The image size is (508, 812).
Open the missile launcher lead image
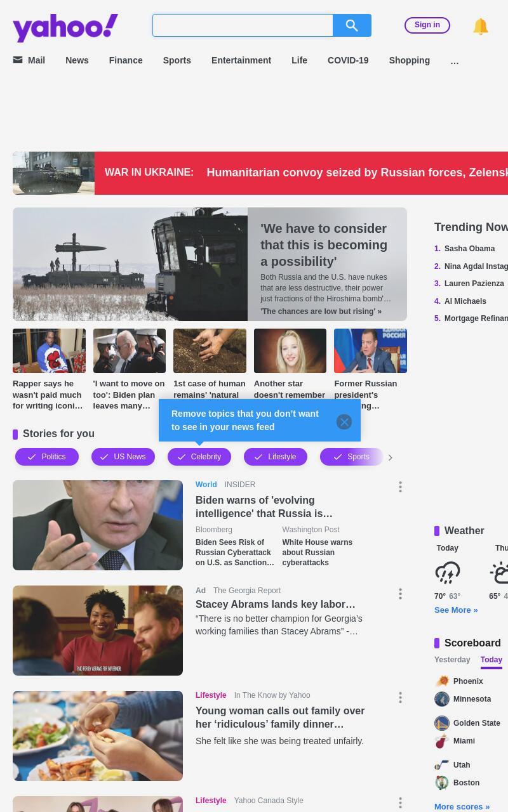(130, 264)
